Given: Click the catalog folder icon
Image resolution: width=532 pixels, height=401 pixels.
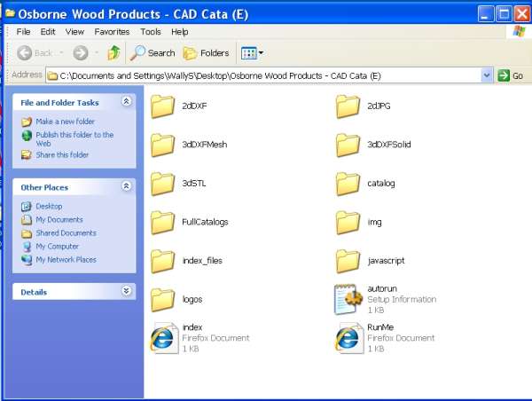Looking at the screenshot, I should pyautogui.click(x=348, y=184).
